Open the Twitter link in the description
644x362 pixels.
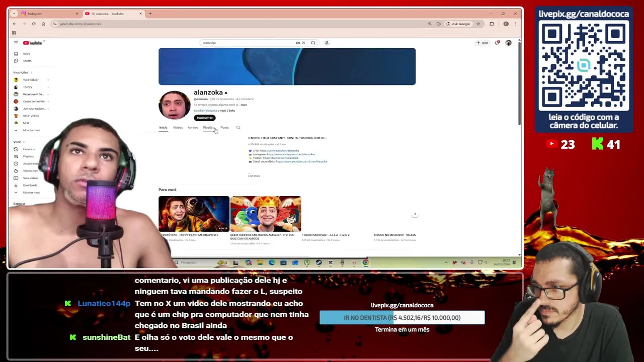(x=280, y=158)
